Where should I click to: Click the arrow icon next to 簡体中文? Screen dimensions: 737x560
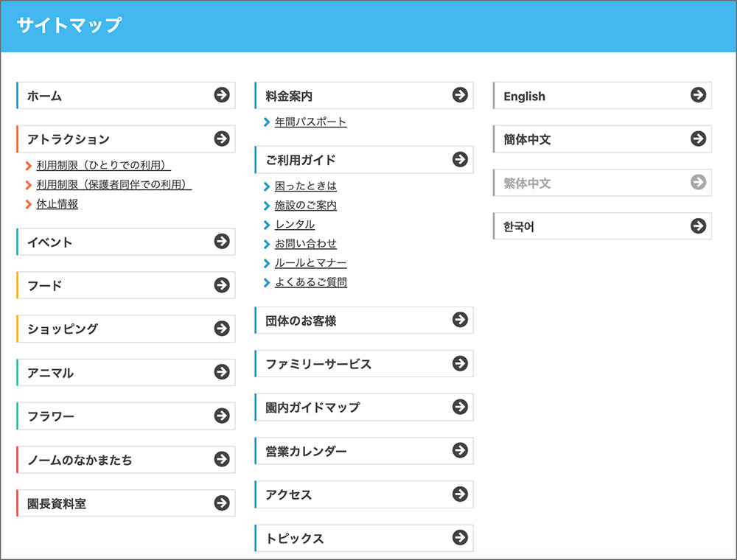699,139
